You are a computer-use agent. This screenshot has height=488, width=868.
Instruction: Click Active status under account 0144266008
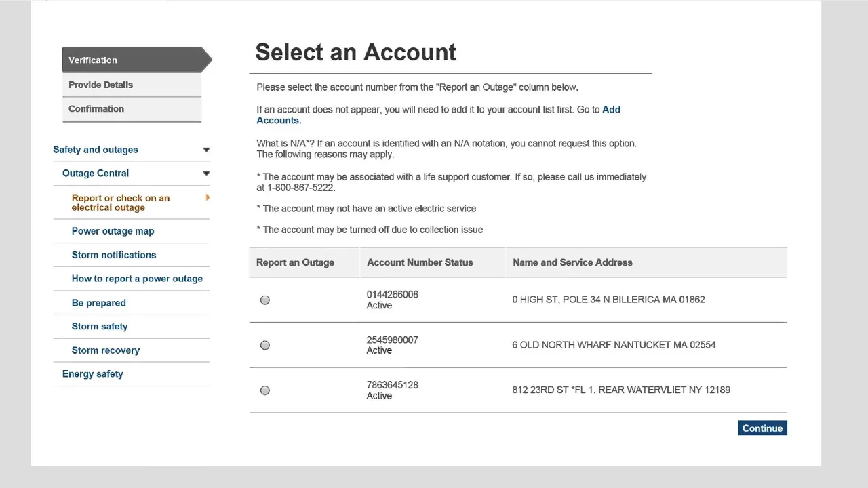coord(379,306)
